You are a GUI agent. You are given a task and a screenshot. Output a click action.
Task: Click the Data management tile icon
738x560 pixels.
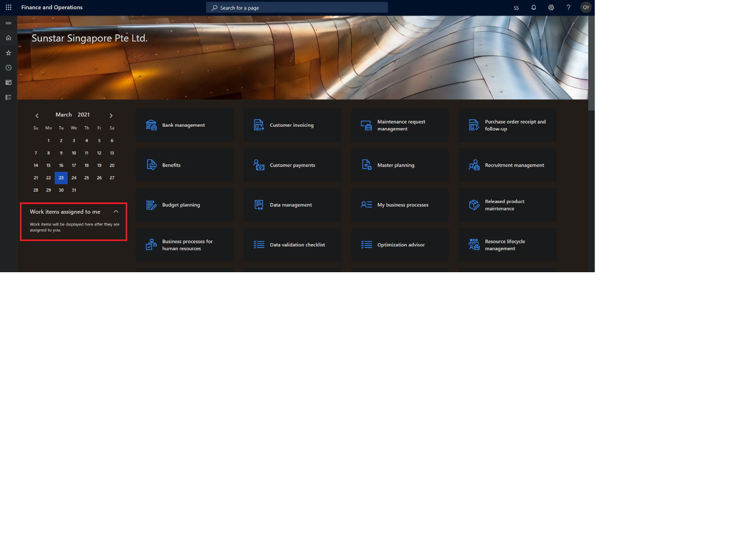coord(259,205)
